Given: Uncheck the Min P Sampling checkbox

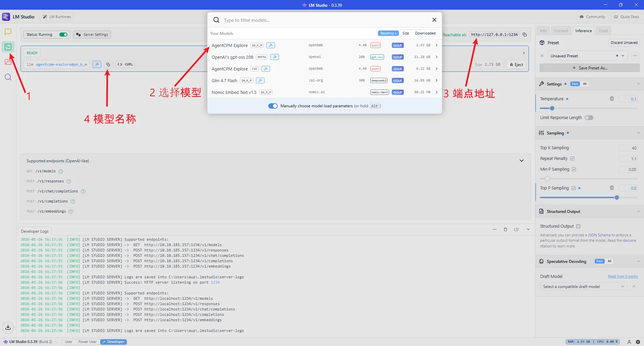Looking at the screenshot, I should point(574,169).
